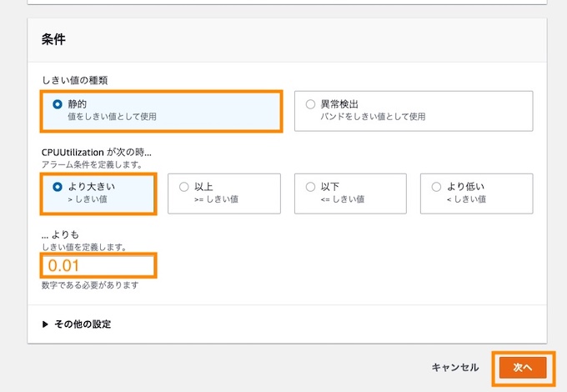Image resolution: width=567 pixels, height=392 pixels.
Task: Click the <= しきい値 text in 以下 tile
Action: (x=343, y=199)
